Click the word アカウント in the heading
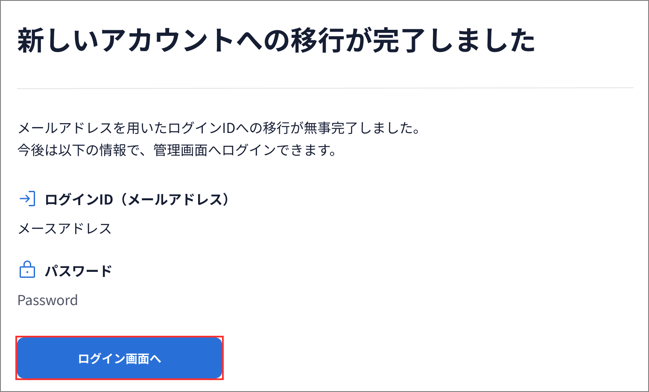Viewport: 649px width, 392px height. point(167,41)
